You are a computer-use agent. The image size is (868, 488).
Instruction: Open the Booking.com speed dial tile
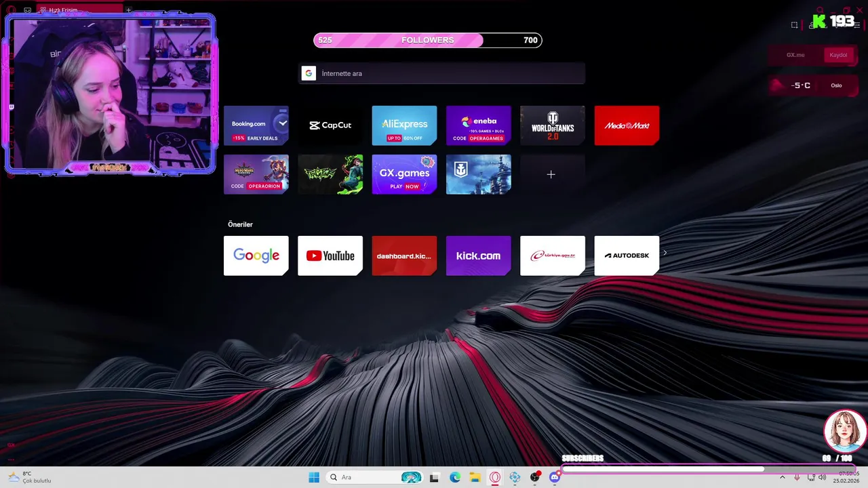tap(256, 125)
